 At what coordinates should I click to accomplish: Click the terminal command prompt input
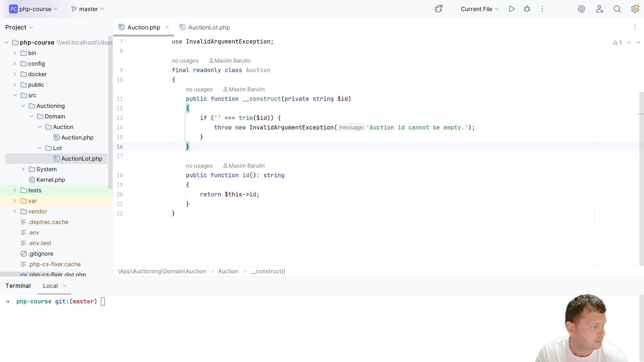[103, 301]
